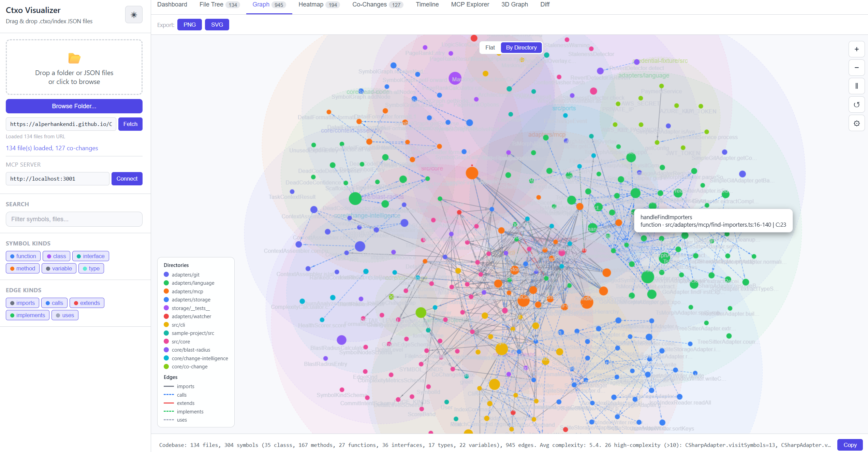
Task: Click the large orange src/core node in graph
Action: click(472, 173)
